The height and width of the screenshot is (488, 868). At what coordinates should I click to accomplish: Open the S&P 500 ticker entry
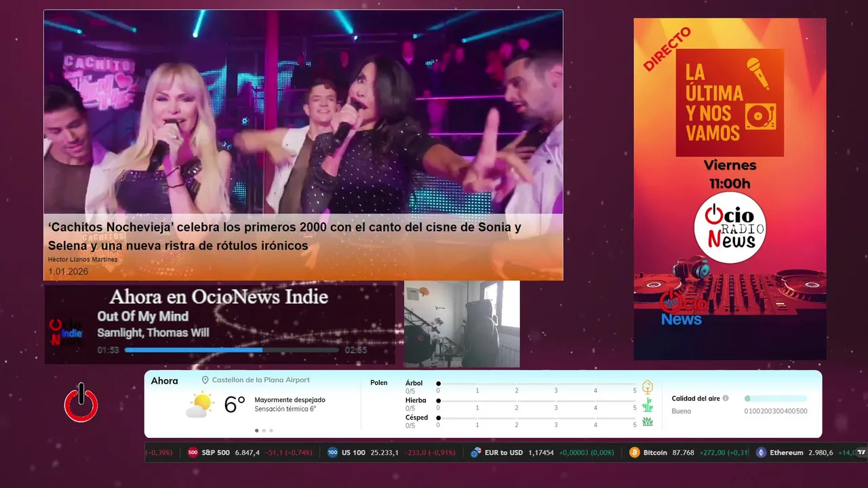click(250, 452)
